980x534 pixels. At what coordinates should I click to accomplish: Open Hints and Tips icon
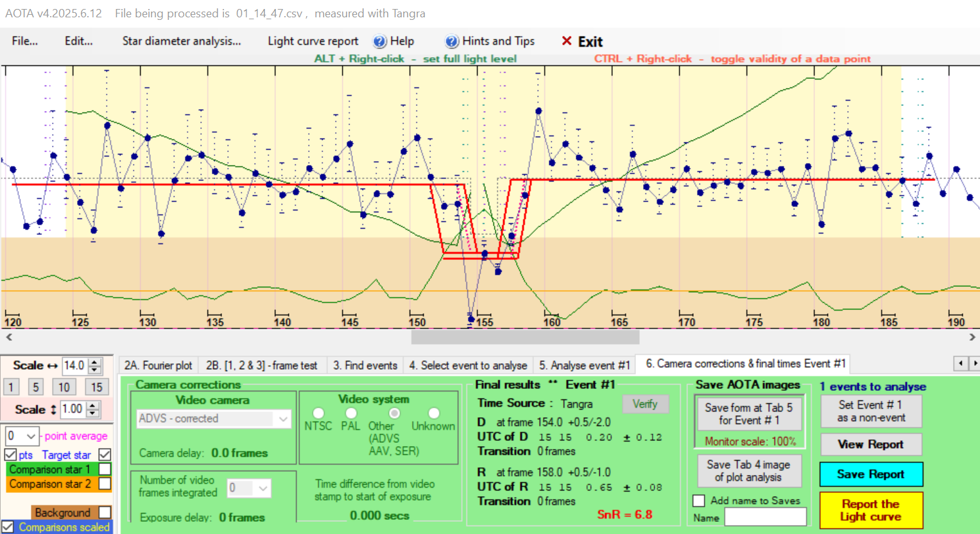tap(452, 42)
